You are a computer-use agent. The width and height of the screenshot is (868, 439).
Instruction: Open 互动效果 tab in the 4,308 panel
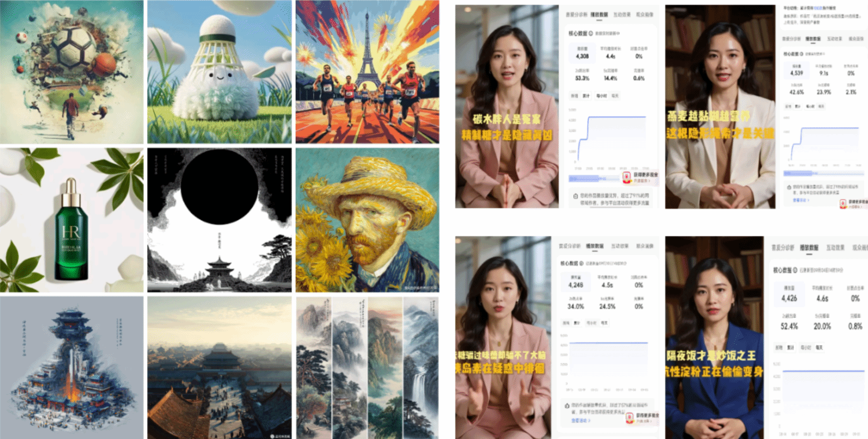tap(622, 15)
